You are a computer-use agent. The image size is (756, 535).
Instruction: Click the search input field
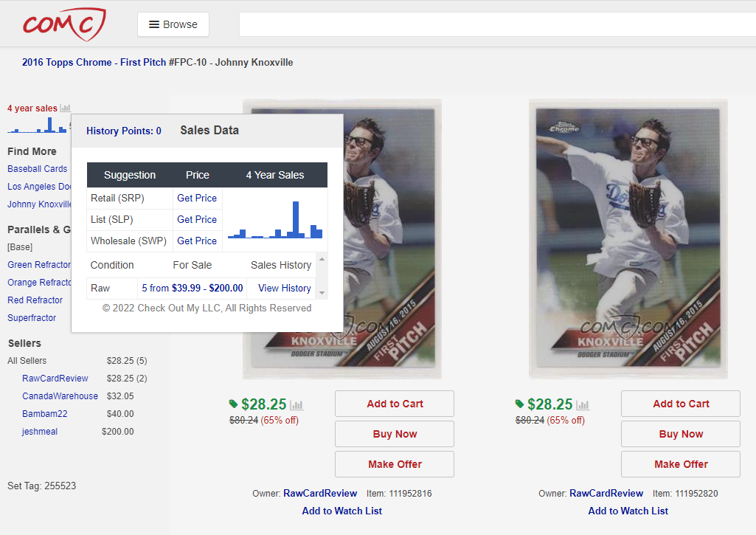pos(496,24)
